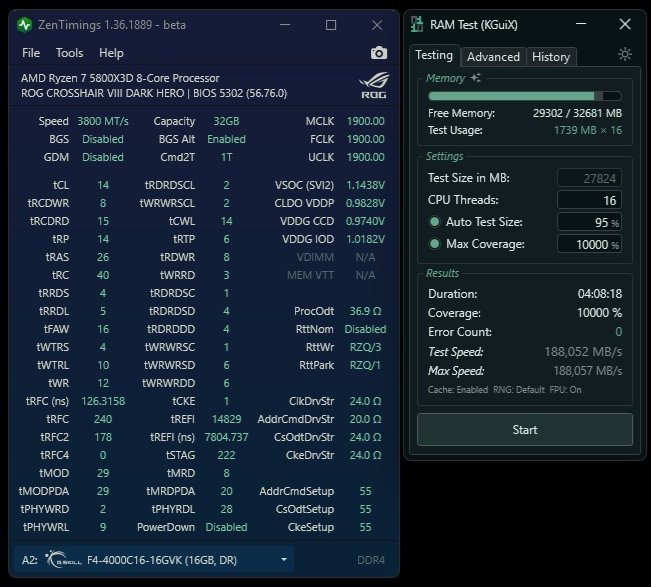Click the RttWr value RZQ/3
651x587 pixels.
click(x=365, y=347)
